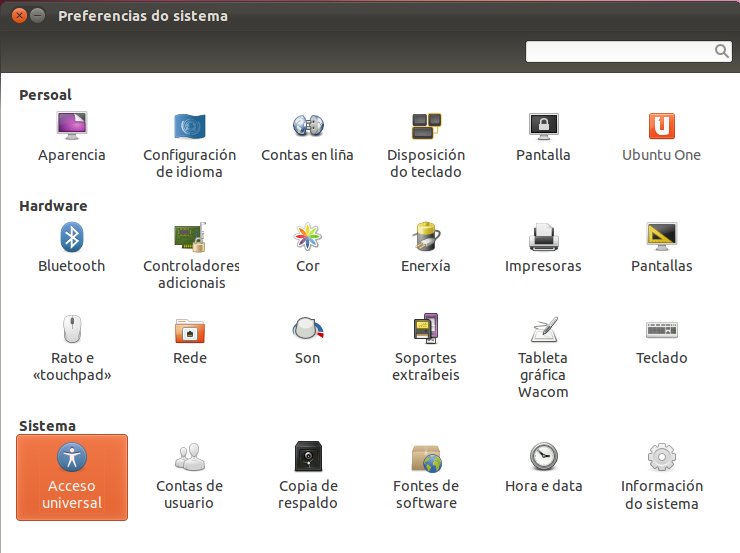Select Acceso universal icon
The image size is (740, 553).
(x=72, y=477)
